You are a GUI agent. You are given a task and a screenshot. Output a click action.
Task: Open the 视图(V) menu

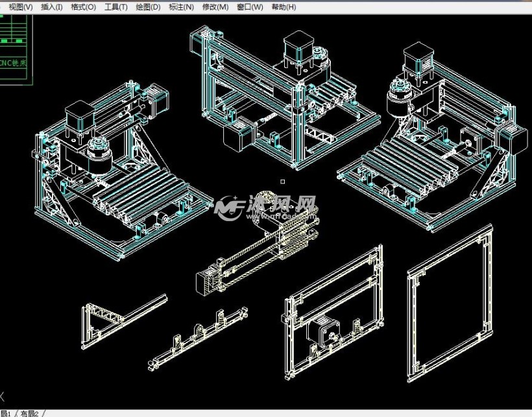pyautogui.click(x=20, y=7)
